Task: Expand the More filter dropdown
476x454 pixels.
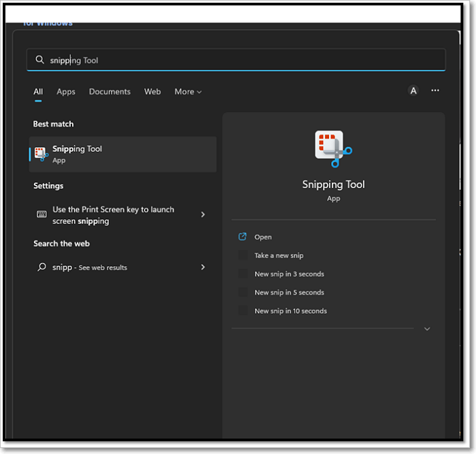Action: point(188,92)
